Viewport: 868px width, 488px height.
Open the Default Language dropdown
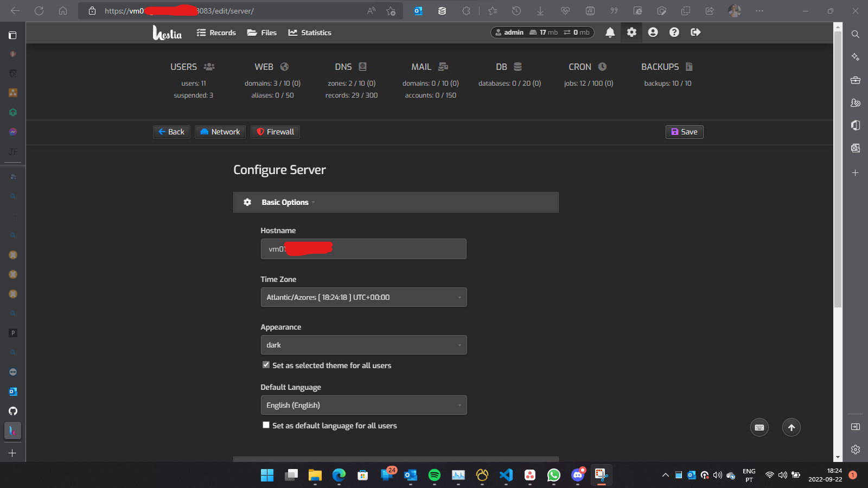363,405
